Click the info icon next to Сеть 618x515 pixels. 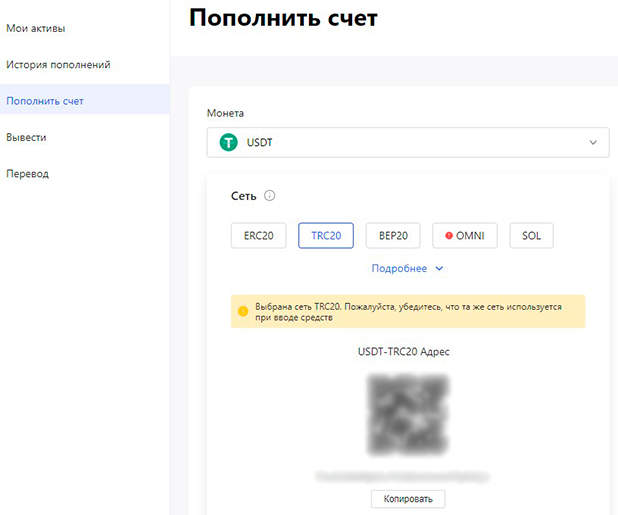point(270,196)
